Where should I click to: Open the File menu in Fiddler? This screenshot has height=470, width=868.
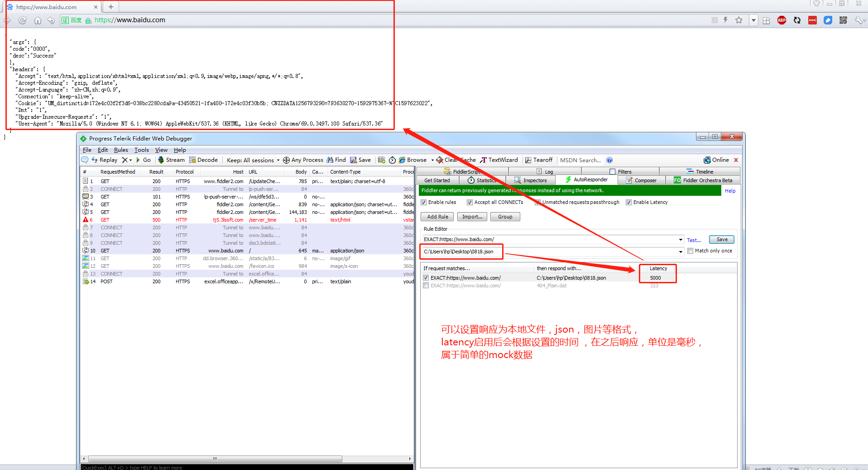pyautogui.click(x=87, y=150)
